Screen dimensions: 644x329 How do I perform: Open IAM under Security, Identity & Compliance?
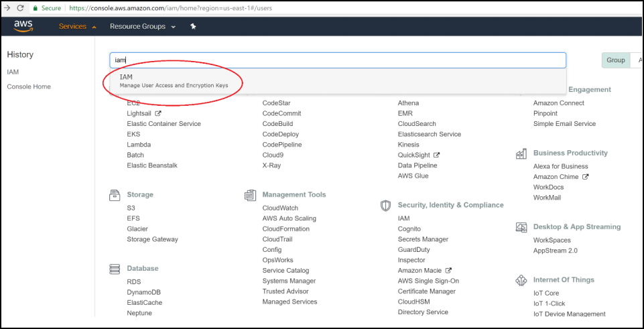click(x=403, y=218)
